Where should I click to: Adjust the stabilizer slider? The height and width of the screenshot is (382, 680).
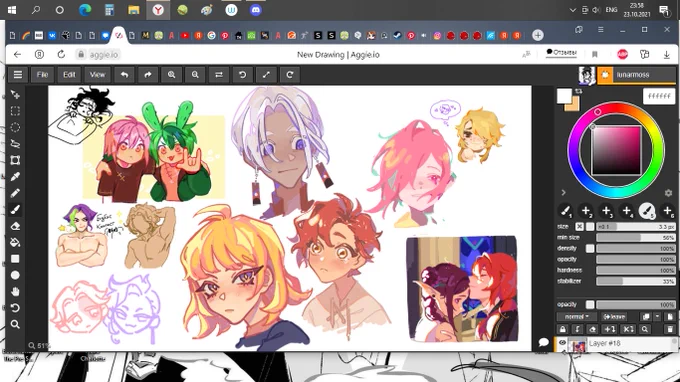point(636,281)
